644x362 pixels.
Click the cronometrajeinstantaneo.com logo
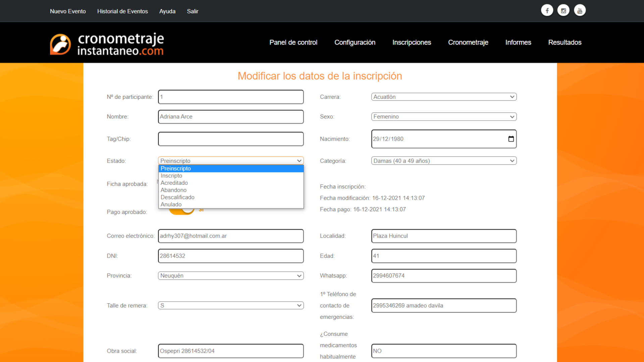pos(107,44)
